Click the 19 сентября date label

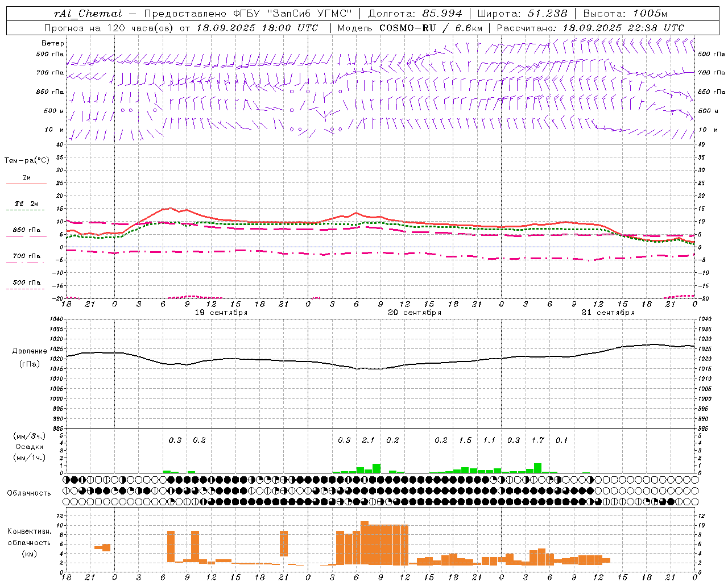[221, 313]
